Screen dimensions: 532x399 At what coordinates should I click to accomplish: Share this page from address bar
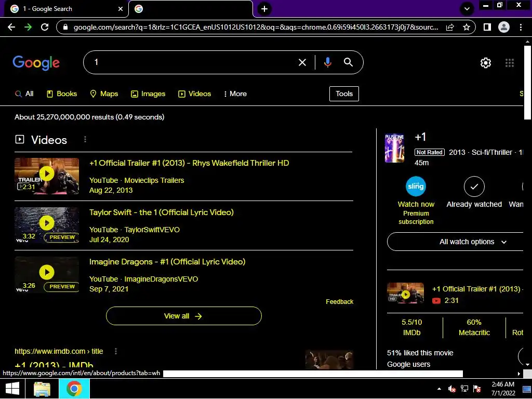[x=450, y=27]
